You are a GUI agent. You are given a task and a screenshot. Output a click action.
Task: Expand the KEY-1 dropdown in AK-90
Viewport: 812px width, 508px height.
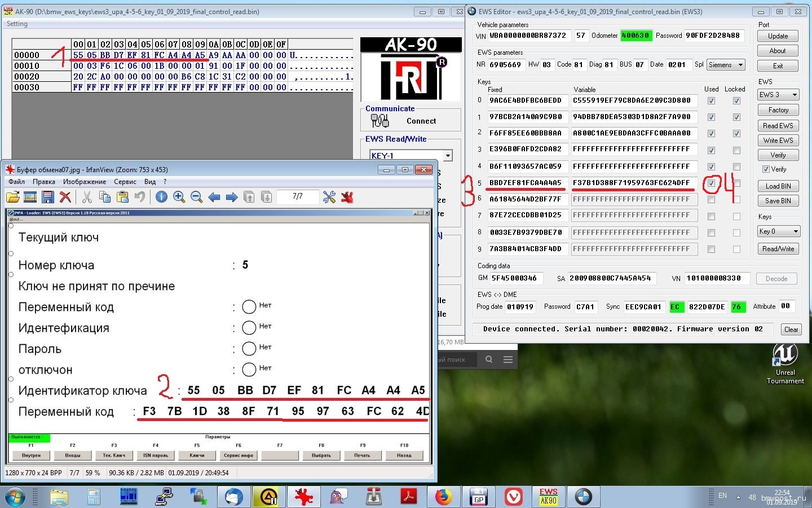tap(448, 156)
